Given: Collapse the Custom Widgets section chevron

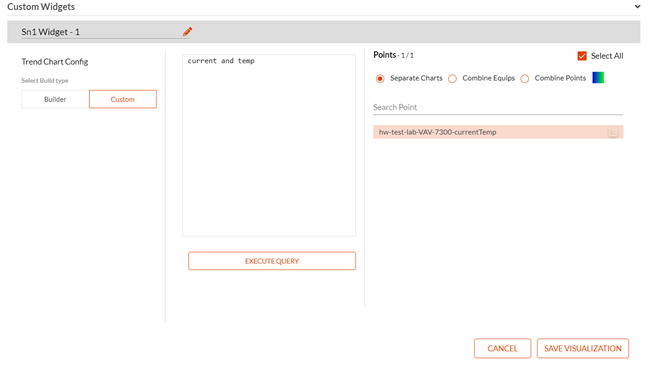Looking at the screenshot, I should click(x=637, y=7).
